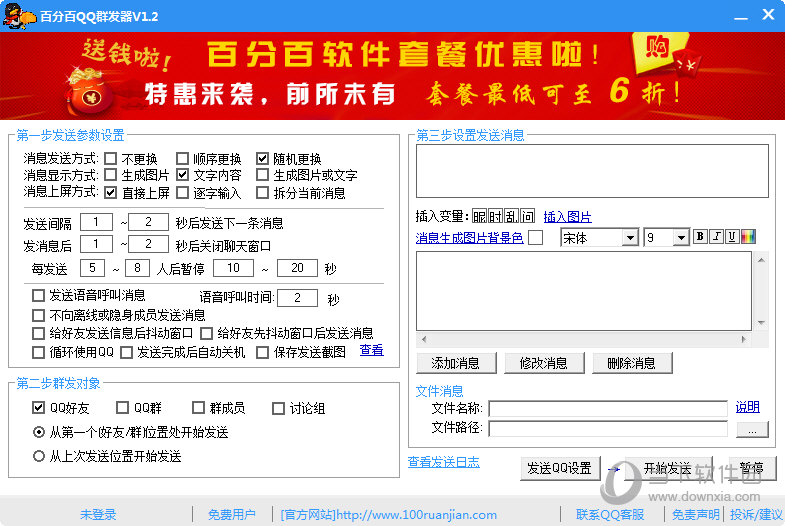Image resolution: width=785 pixels, height=526 pixels.
Task: Click 联系QQ客服 in status bar
Action: pos(610,514)
